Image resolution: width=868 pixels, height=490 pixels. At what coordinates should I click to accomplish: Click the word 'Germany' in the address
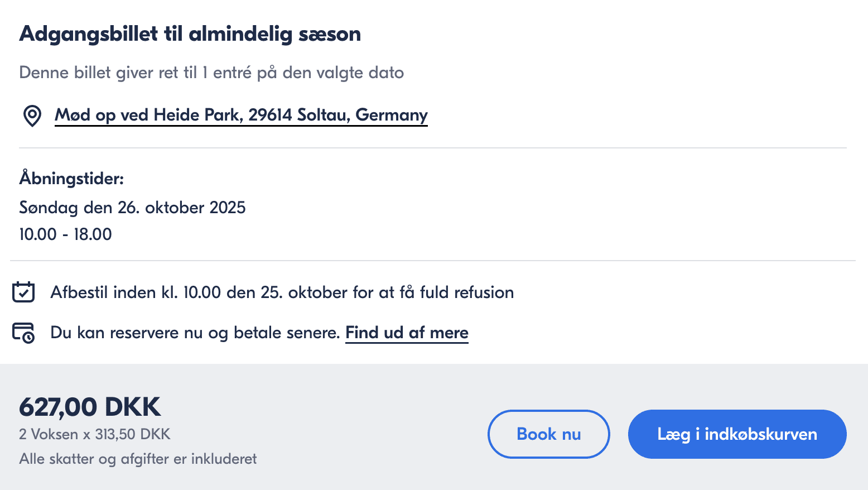tap(392, 115)
